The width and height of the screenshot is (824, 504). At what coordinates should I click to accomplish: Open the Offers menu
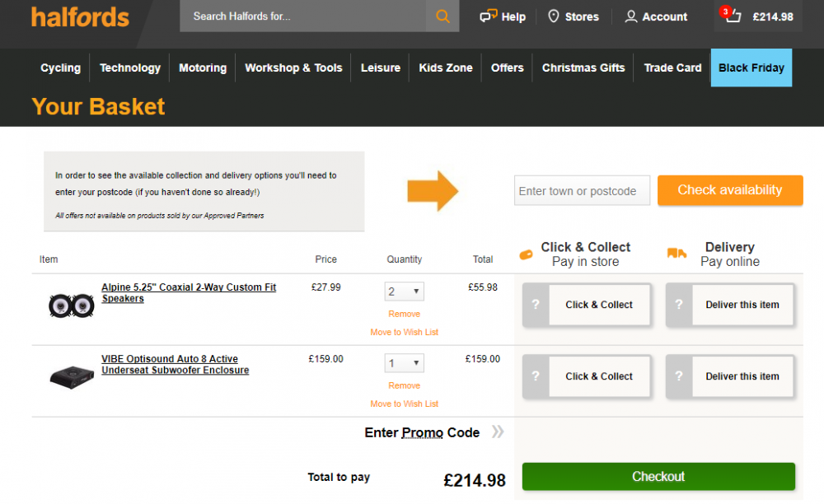click(x=507, y=68)
